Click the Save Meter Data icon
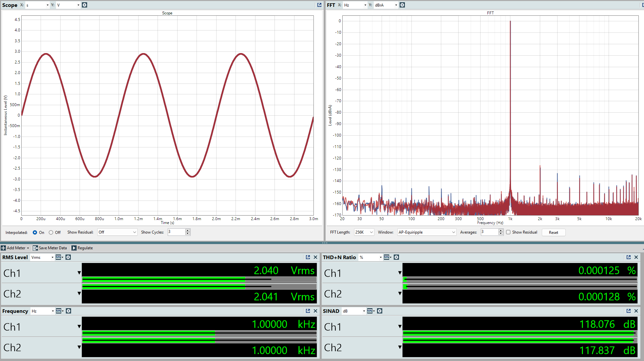 [x=35, y=248]
